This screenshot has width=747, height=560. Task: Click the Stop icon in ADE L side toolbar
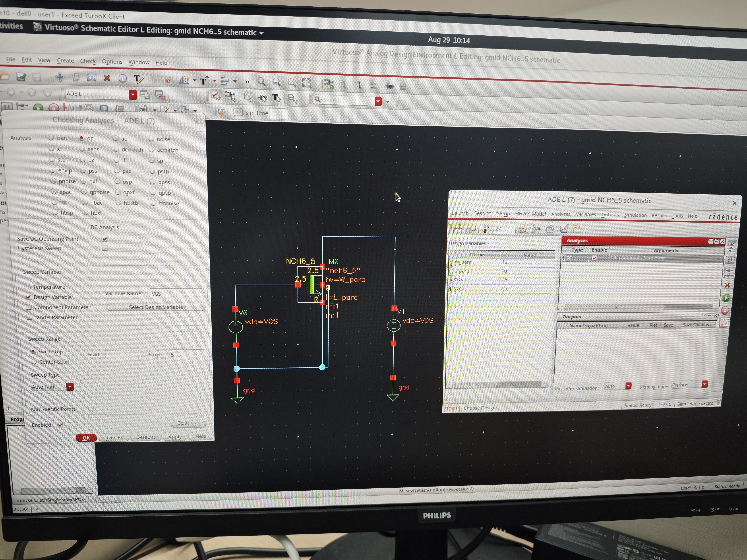point(725,310)
